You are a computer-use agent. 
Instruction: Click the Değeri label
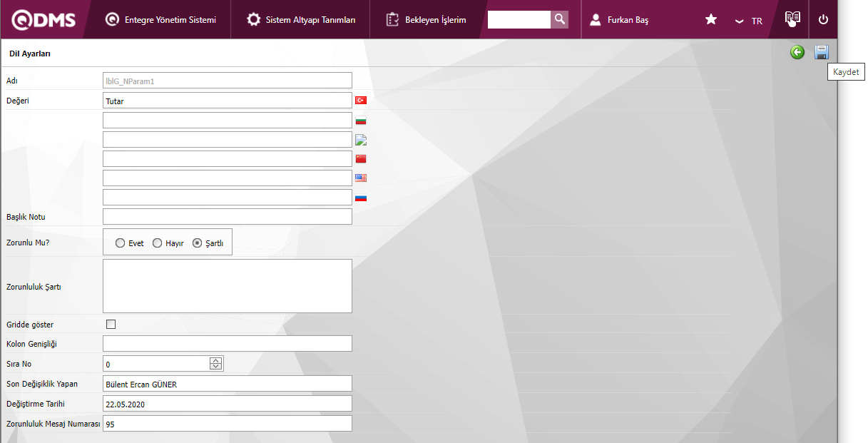pos(18,101)
